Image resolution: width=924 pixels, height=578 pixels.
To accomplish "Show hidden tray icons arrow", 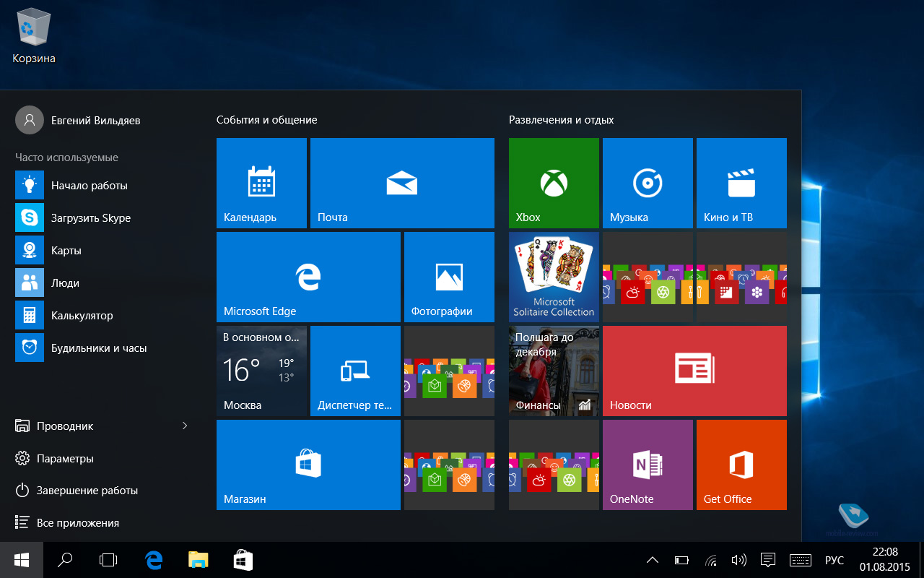I will tap(652, 560).
